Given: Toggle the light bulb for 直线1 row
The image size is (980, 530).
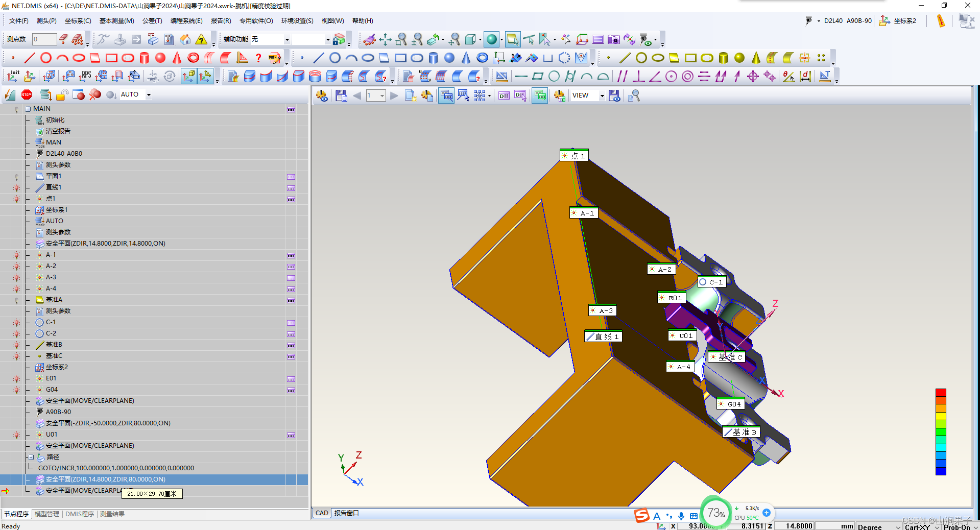Looking at the screenshot, I should [16, 188].
